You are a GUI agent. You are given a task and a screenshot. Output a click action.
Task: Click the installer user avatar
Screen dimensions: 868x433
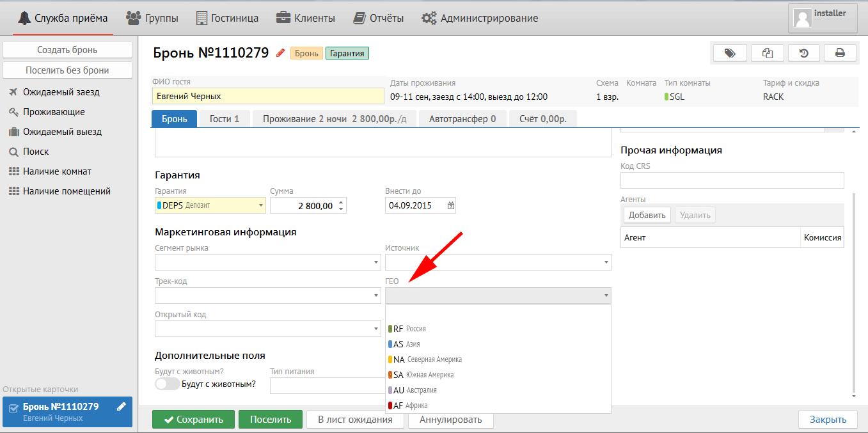click(802, 18)
